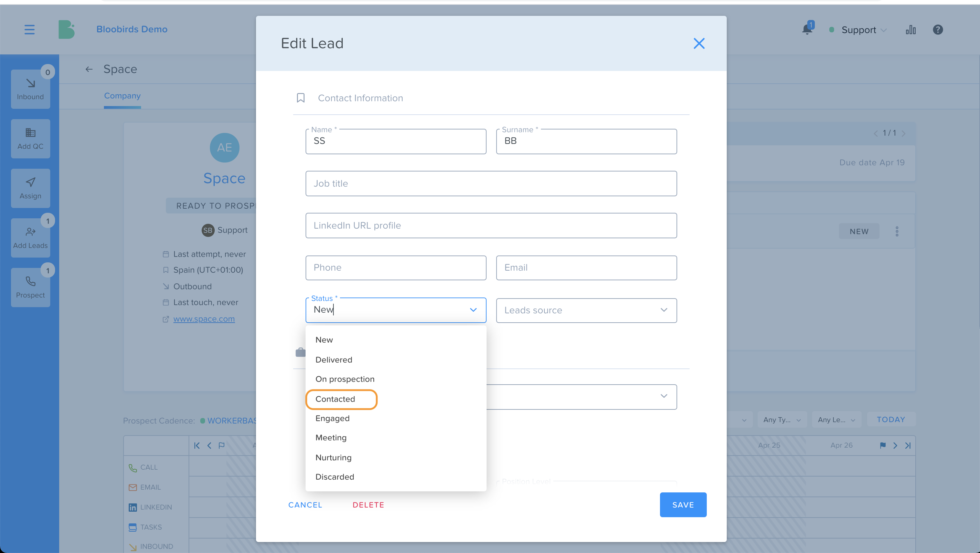Click the TODAY button

[891, 419]
